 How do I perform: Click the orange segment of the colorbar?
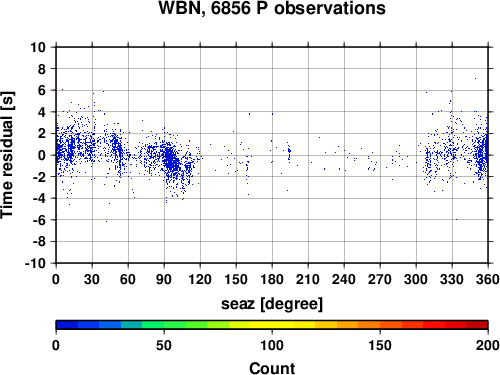pyautogui.click(x=358, y=325)
